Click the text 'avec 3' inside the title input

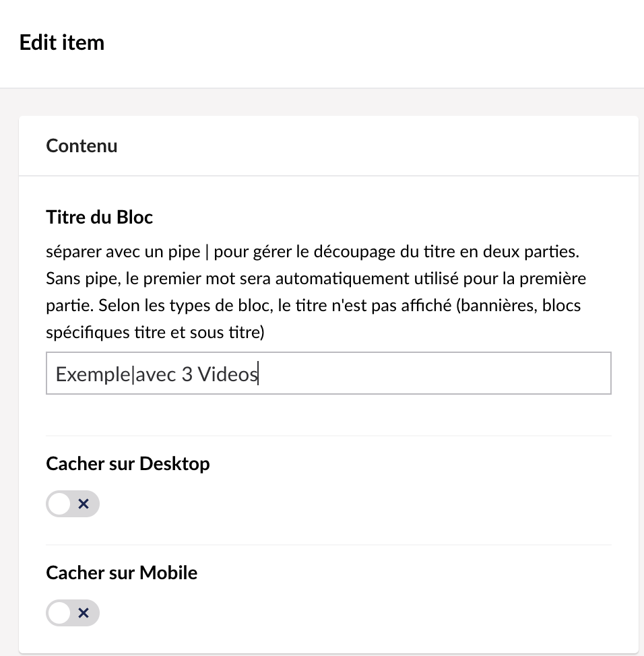pos(164,374)
